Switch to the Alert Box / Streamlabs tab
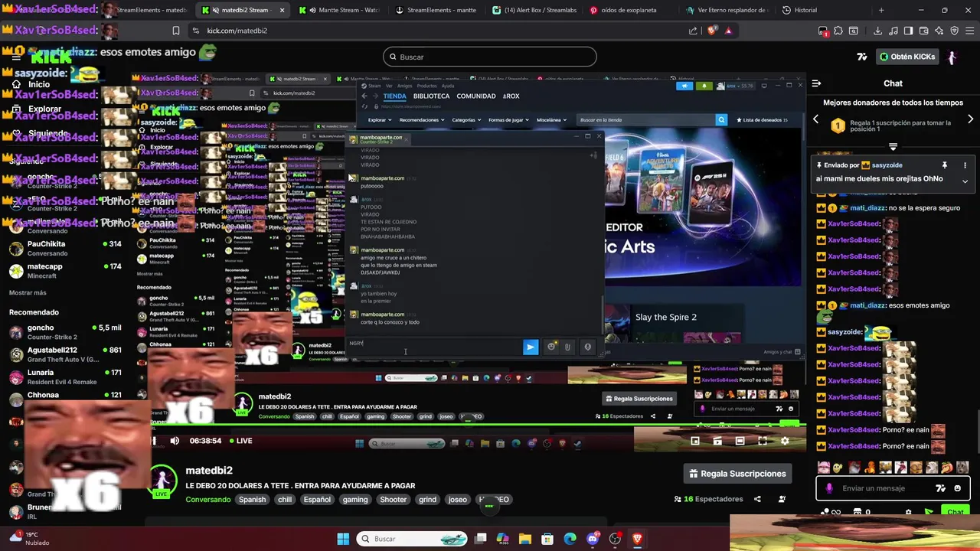Image resolution: width=980 pixels, height=551 pixels. 534,10
